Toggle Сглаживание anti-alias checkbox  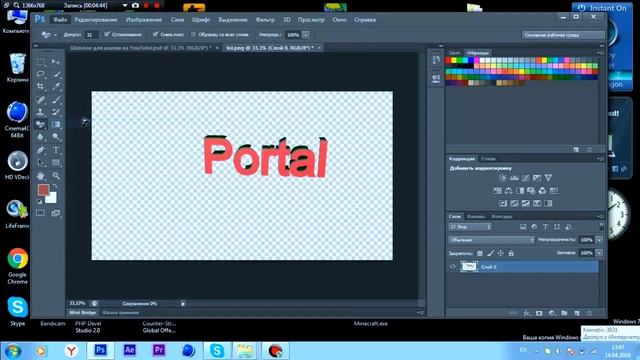pos(107,34)
